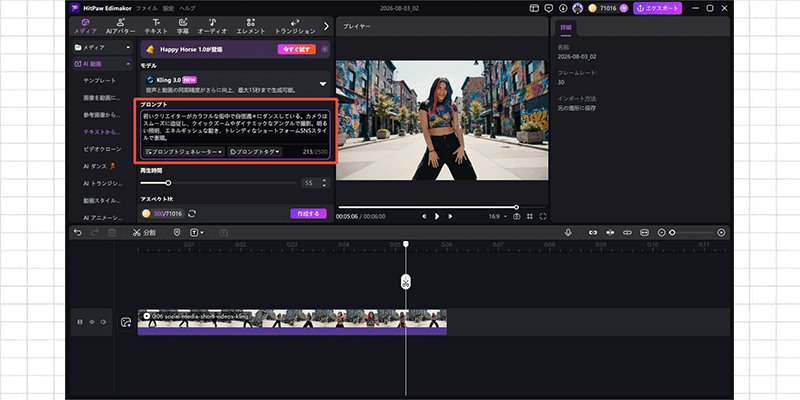Select テンプレート in the AI sidebar
Screen dimensions: 800x400
pos(100,81)
